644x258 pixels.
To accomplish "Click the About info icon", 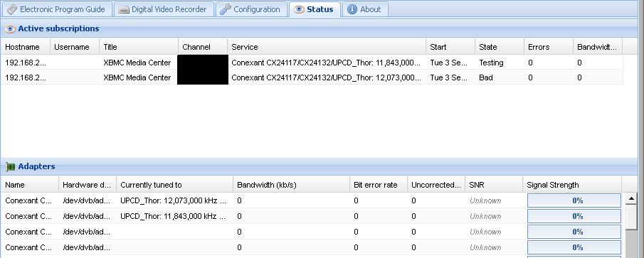I will tap(352, 9).
